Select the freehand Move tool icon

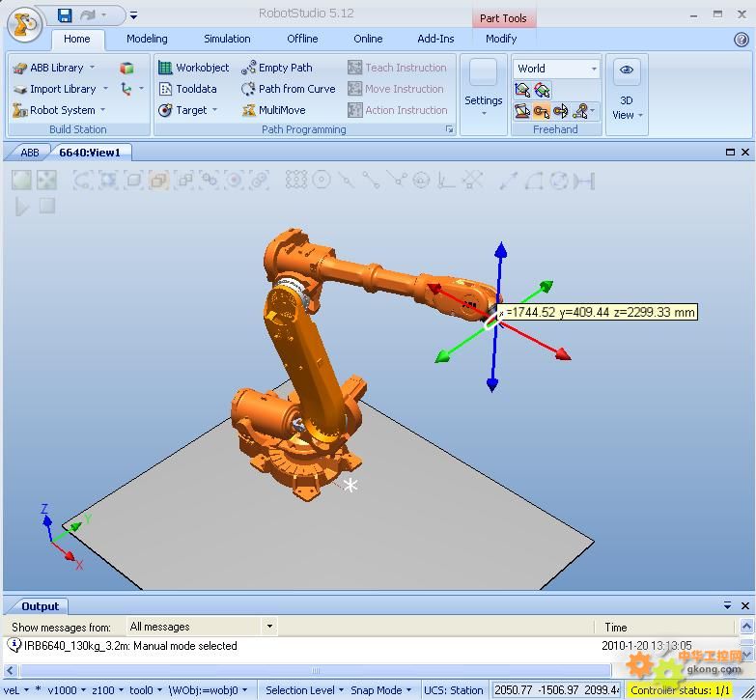521,90
